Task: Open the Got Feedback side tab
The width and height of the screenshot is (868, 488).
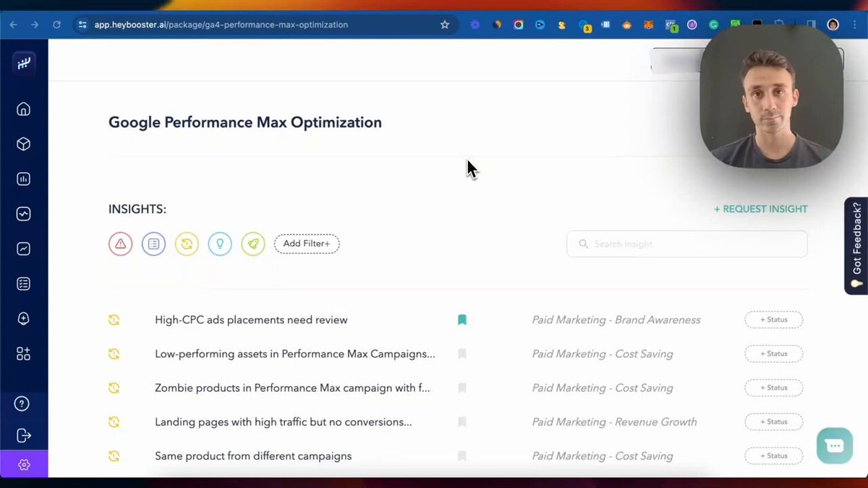Action: pyautogui.click(x=856, y=246)
